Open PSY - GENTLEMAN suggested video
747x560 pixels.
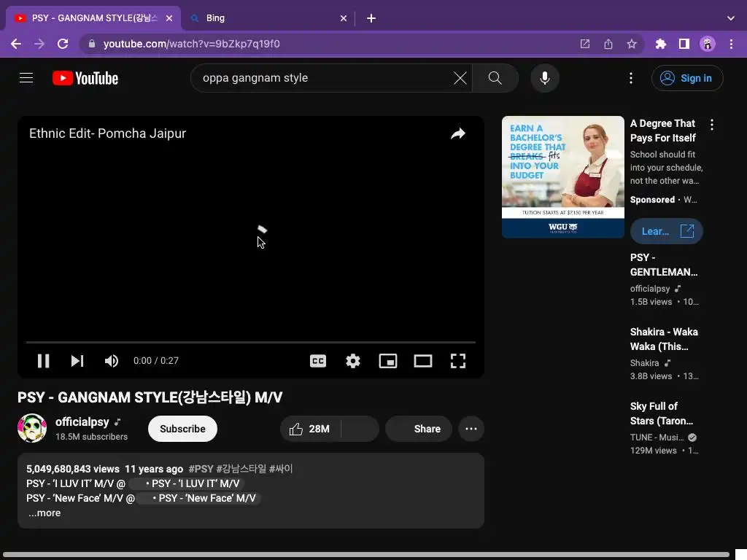[664, 265]
